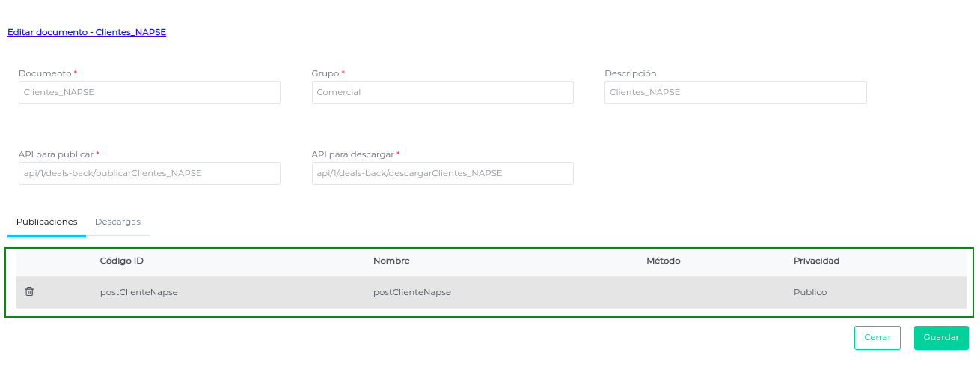Open the Descargas tab
This screenshot has width=980, height=367.
click(117, 222)
